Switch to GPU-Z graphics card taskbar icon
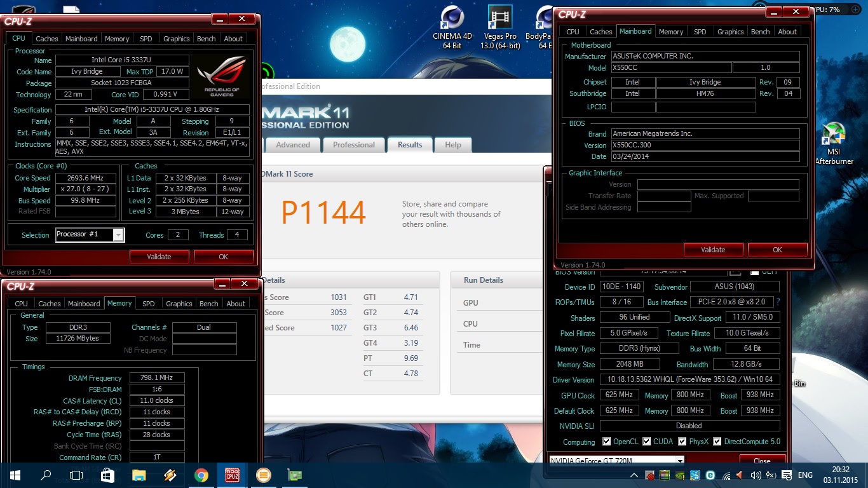 pyautogui.click(x=294, y=475)
